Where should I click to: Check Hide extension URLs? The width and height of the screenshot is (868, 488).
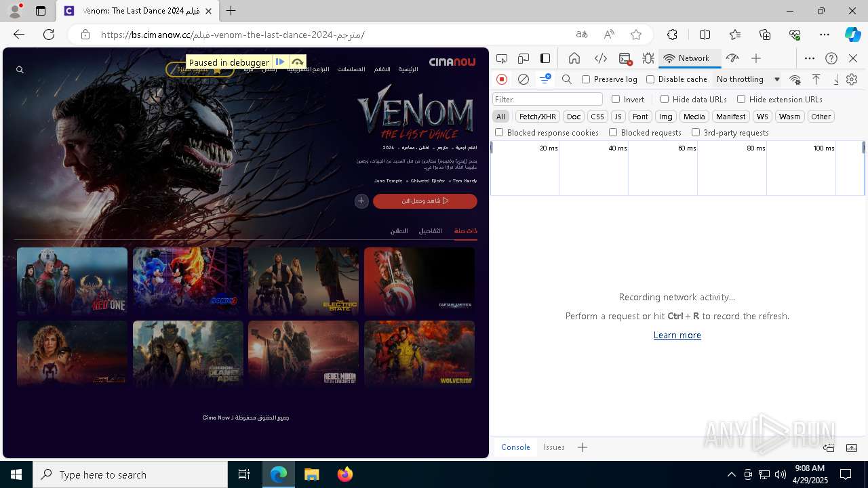tap(741, 99)
